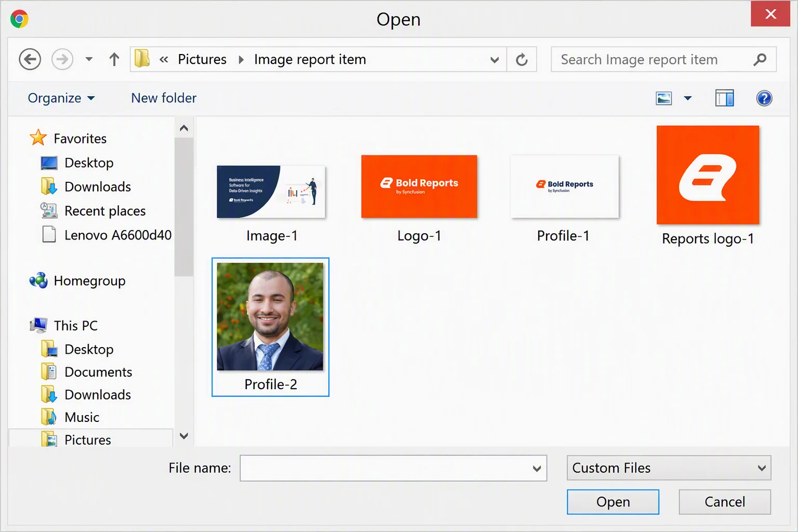The image size is (798, 532).
Task: Click the Back navigation arrow
Action: pyautogui.click(x=30, y=59)
